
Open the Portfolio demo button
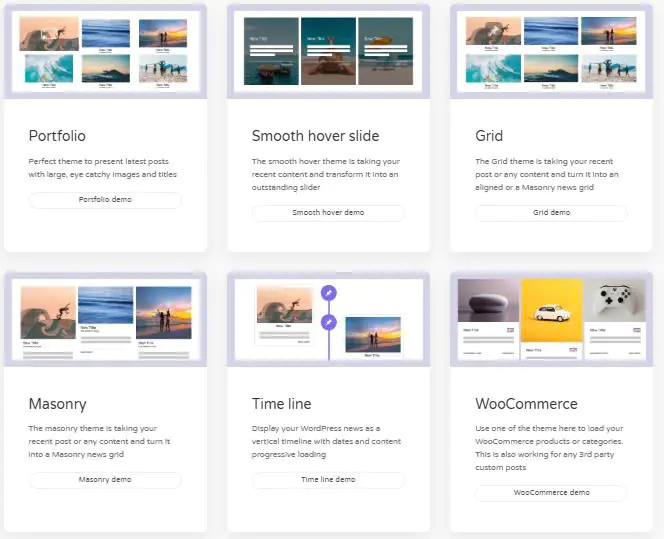pyautogui.click(x=105, y=200)
